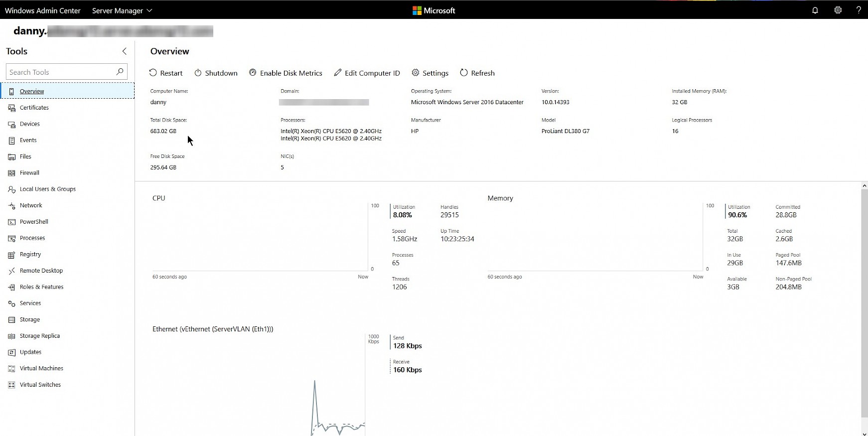Image resolution: width=868 pixels, height=436 pixels.
Task: Open the Server Manager dropdown
Action: click(122, 10)
